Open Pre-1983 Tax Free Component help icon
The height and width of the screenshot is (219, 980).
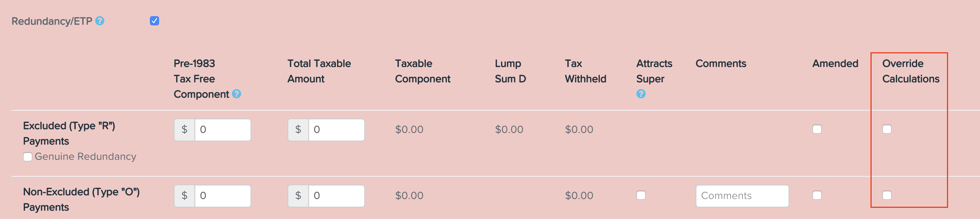pyautogui.click(x=237, y=94)
